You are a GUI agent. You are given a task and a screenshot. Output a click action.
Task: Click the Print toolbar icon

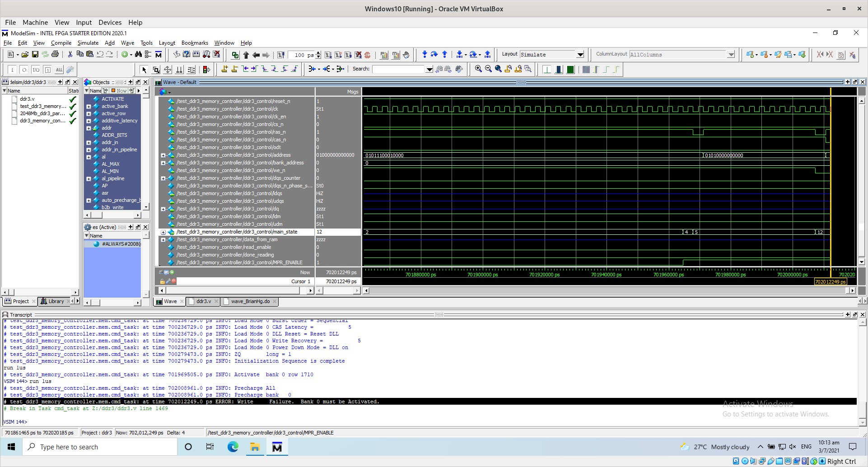[x=55, y=55]
